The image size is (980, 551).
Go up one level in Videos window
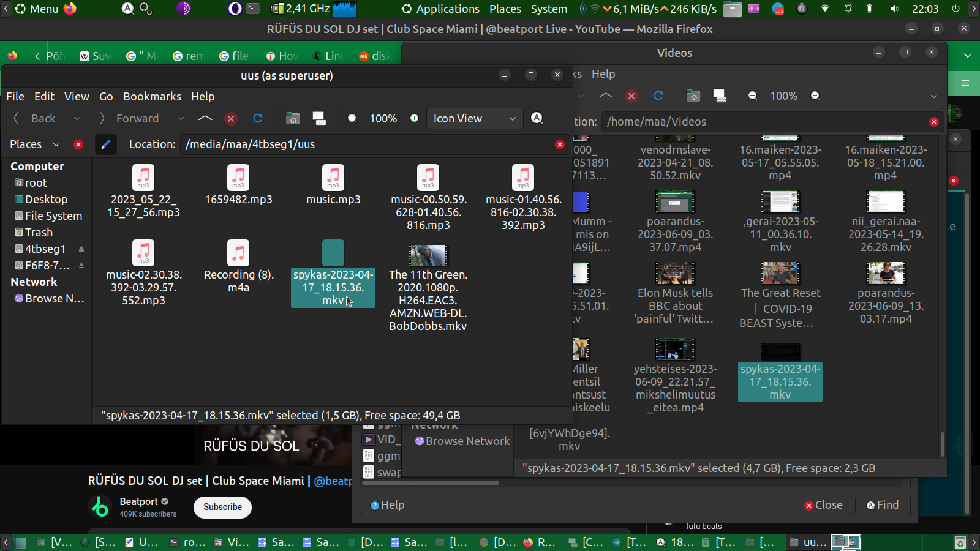coord(605,96)
